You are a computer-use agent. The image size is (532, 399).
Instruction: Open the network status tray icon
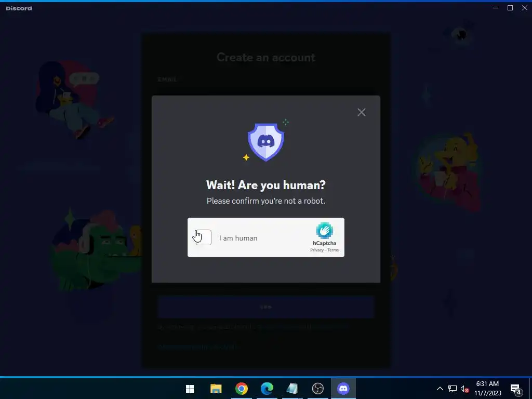coord(453,389)
